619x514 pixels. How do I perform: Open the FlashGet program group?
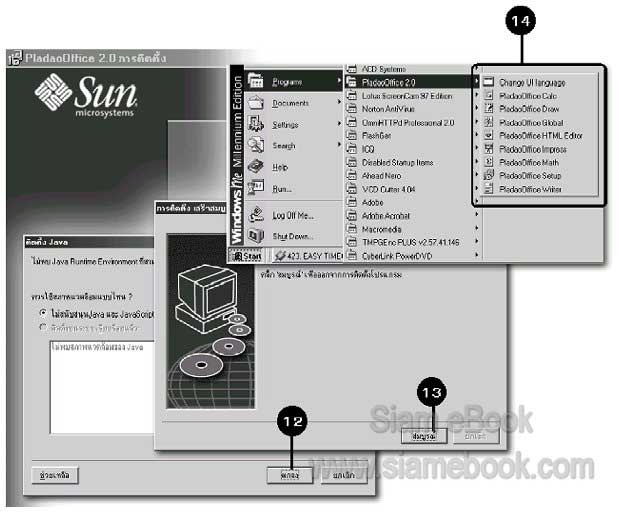[x=413, y=136]
